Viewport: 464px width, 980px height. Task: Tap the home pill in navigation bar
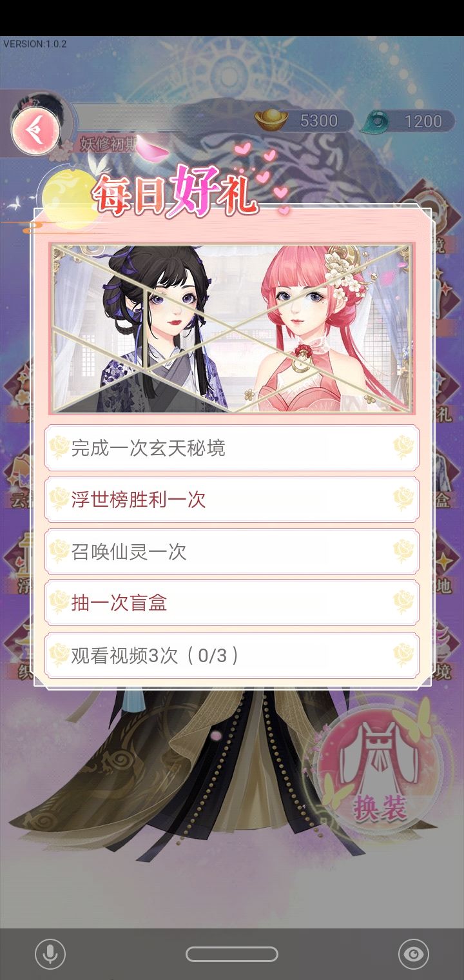point(232,954)
